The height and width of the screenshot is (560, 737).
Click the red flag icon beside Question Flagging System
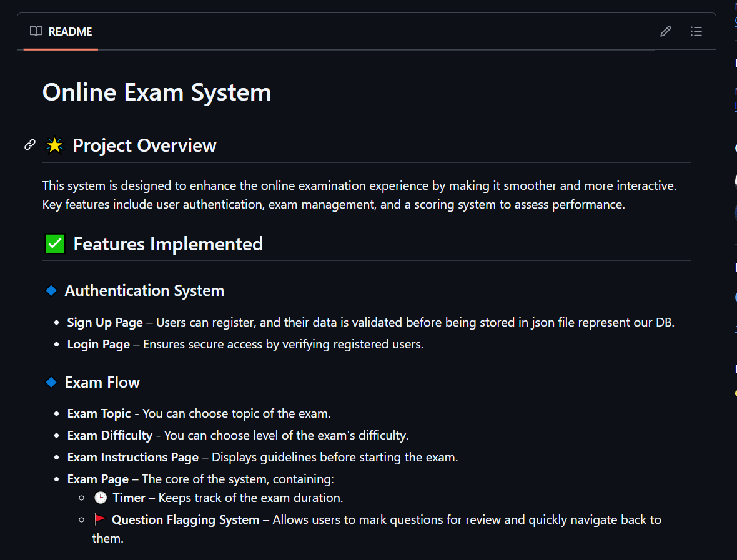[99, 519]
